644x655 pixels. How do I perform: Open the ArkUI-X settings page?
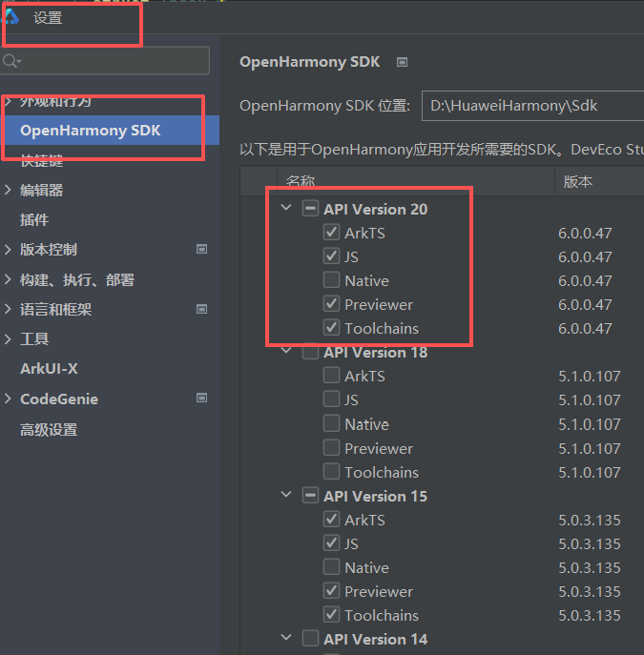(x=49, y=369)
